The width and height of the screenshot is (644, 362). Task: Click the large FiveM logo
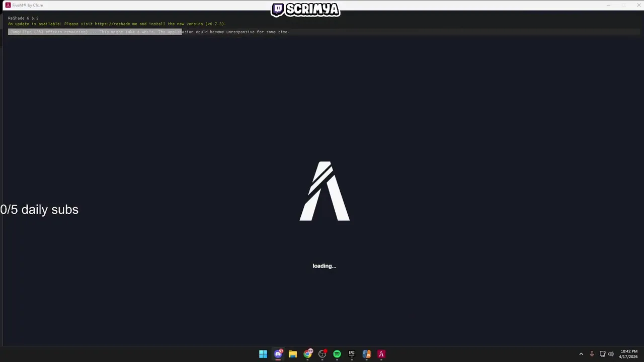(325, 191)
